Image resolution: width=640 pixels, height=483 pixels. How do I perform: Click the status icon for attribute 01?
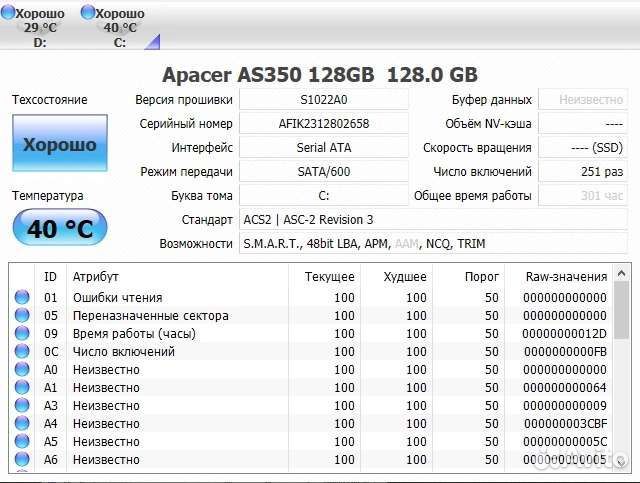pyautogui.click(x=22, y=297)
